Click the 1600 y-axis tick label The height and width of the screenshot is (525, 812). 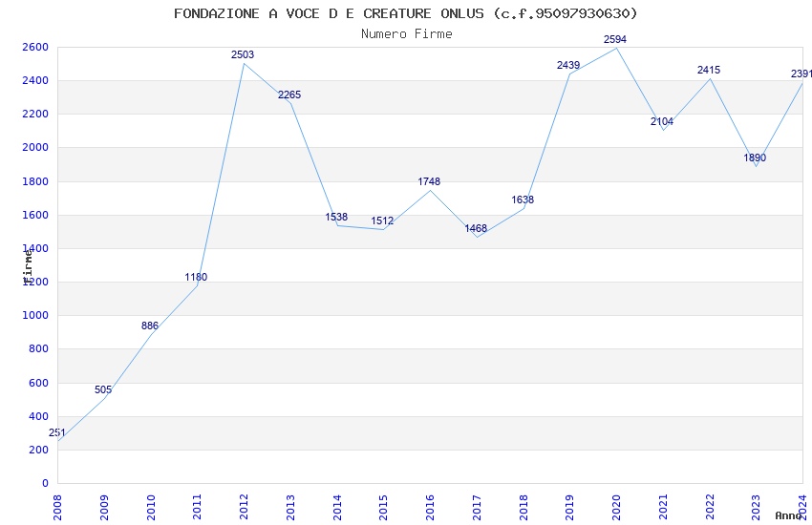click(35, 215)
